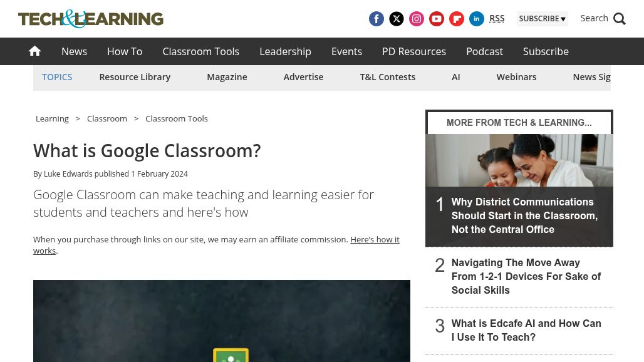644x362 pixels.
Task: Open Navigating The Move Away article
Action: 526,277
